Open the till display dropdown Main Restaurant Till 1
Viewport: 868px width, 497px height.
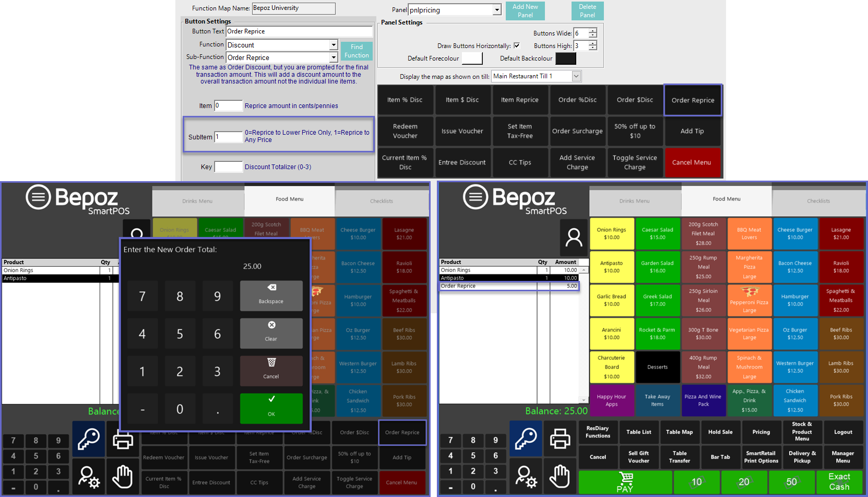click(576, 76)
